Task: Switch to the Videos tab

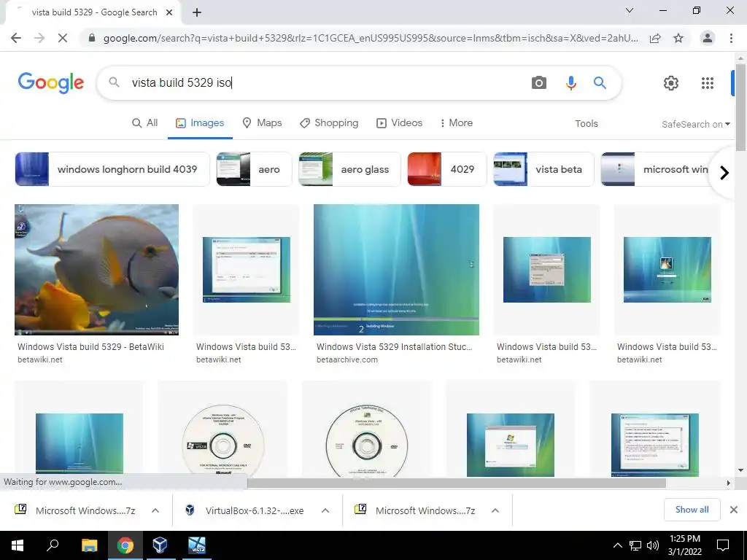Action: (399, 122)
